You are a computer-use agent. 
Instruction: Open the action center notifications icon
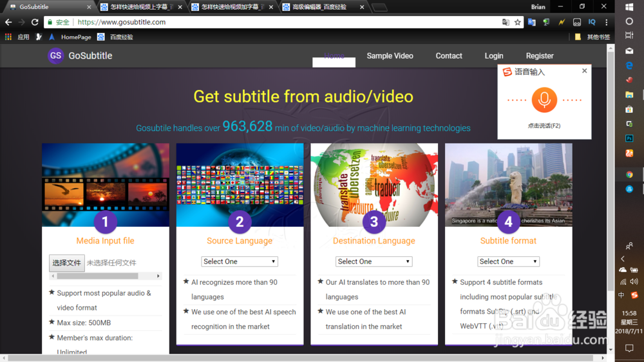[629, 348]
